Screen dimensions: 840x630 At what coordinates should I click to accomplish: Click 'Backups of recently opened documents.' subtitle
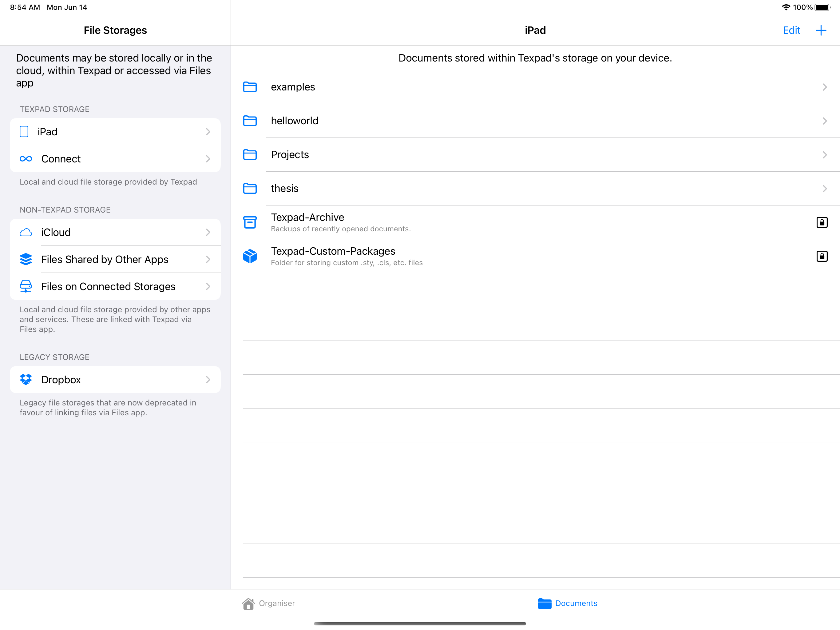[x=341, y=229]
